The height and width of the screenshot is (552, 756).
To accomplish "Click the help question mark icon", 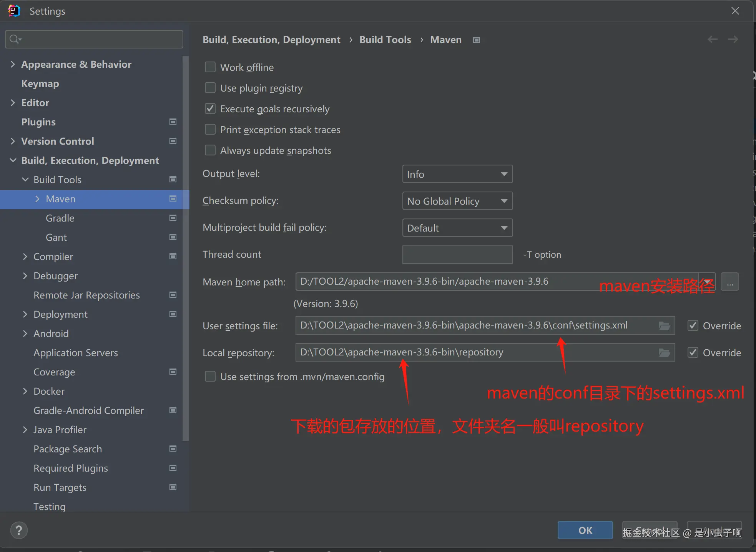I will coord(18,530).
